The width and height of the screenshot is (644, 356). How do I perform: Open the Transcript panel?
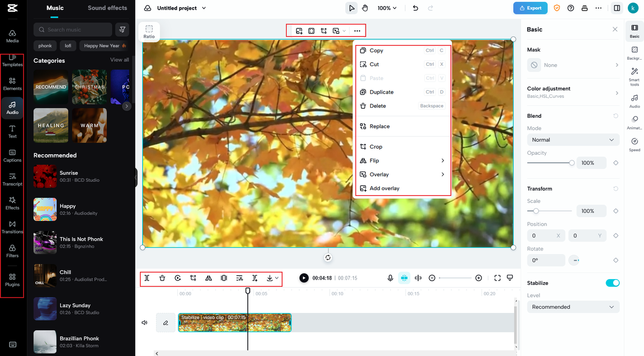pyautogui.click(x=12, y=179)
